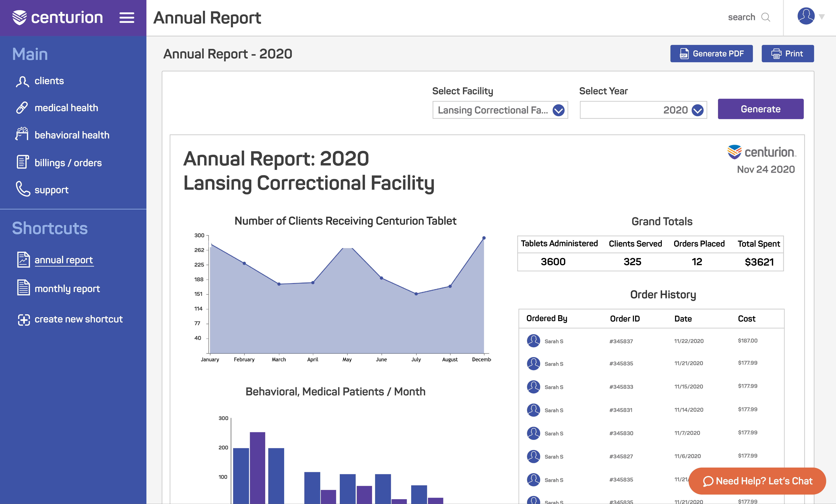Toggle the hamburger menu icon
The width and height of the screenshot is (836, 504).
(127, 18)
